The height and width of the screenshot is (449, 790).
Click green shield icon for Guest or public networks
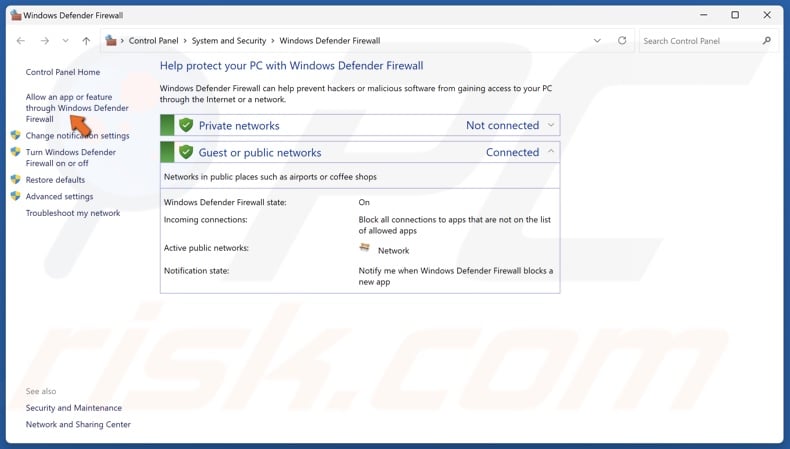186,152
